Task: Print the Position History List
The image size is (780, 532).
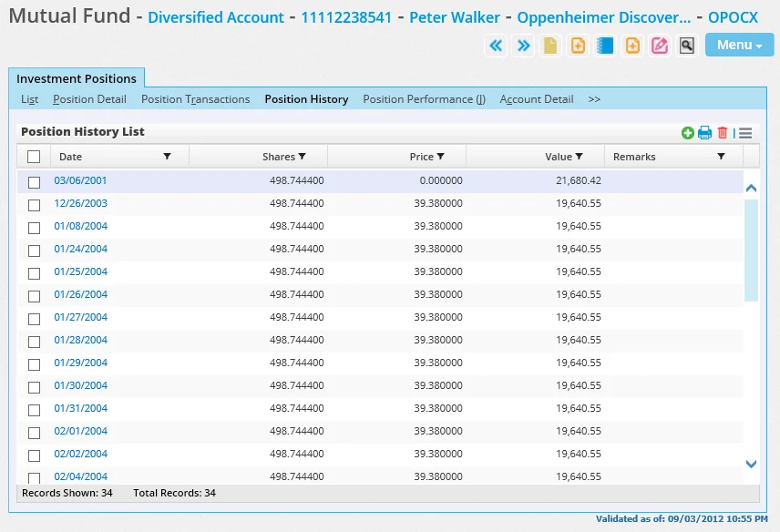Action: tap(704, 133)
